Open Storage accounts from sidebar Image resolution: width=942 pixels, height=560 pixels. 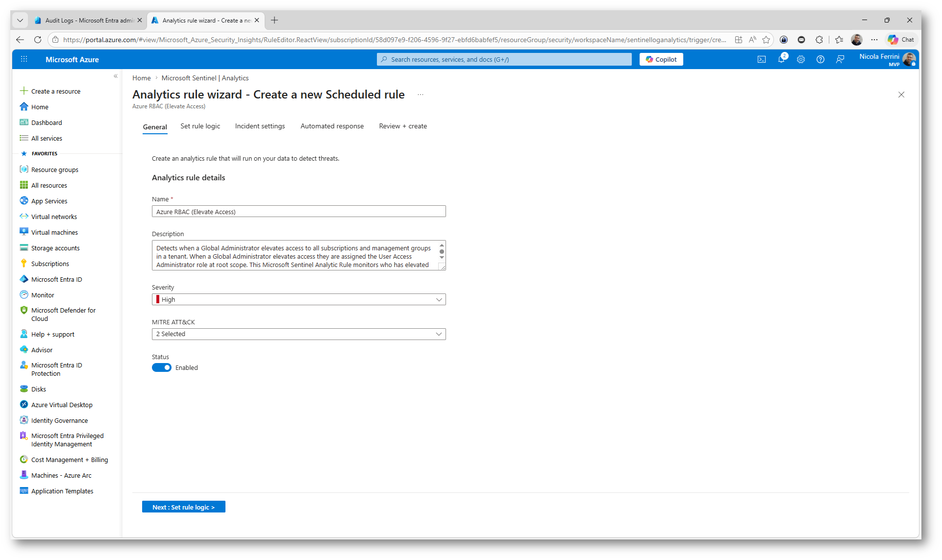(x=55, y=248)
